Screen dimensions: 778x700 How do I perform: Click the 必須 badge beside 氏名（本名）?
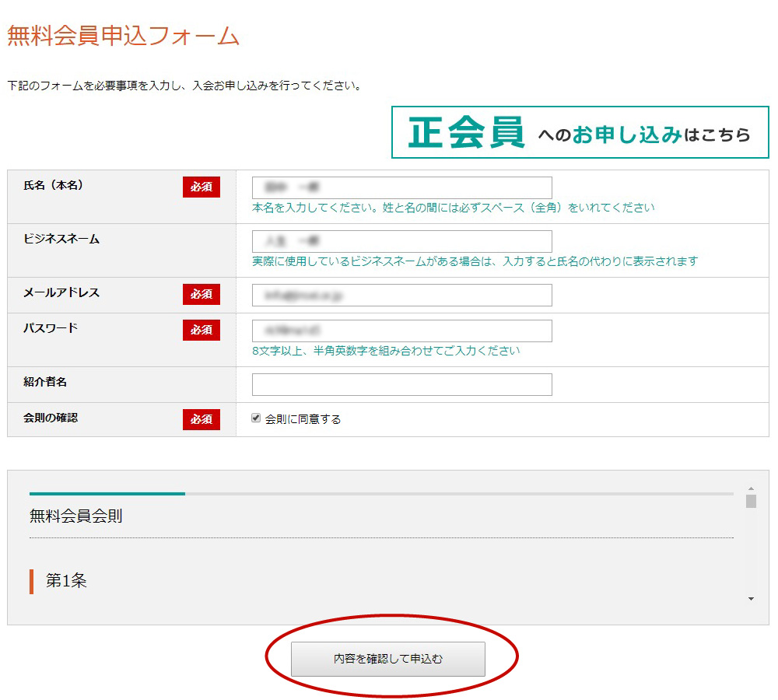click(x=202, y=187)
